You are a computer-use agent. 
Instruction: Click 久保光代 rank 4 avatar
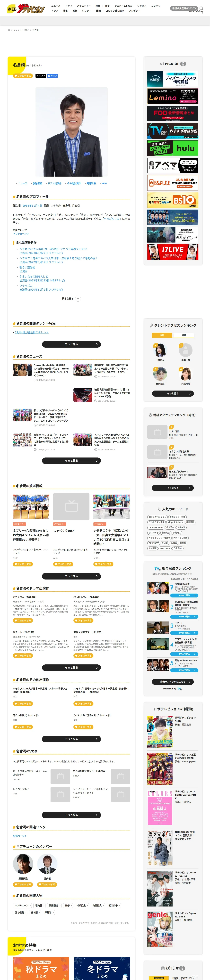[x=186, y=374]
